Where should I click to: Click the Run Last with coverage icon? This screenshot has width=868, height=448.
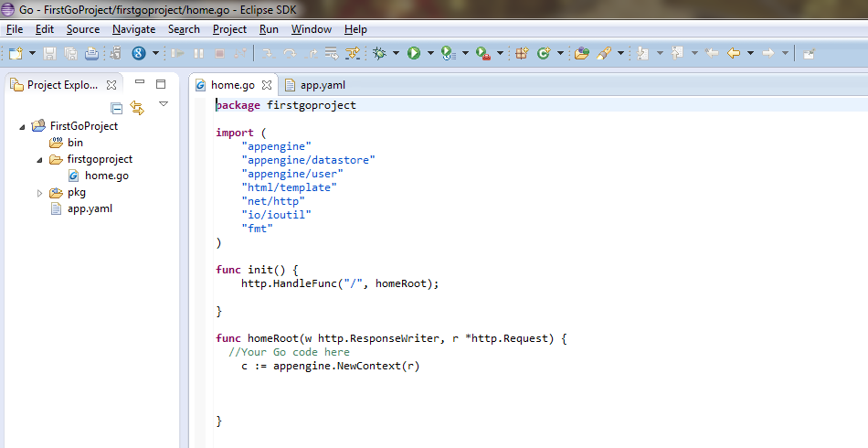449,53
